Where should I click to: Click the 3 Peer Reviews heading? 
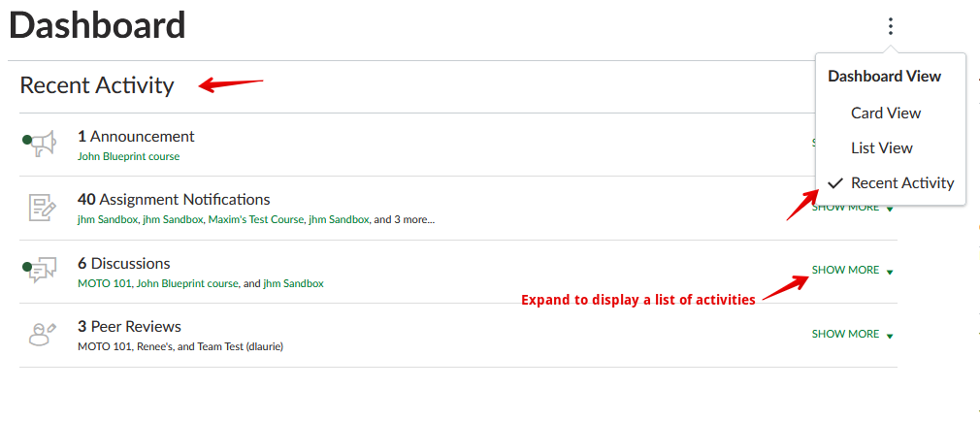(129, 327)
